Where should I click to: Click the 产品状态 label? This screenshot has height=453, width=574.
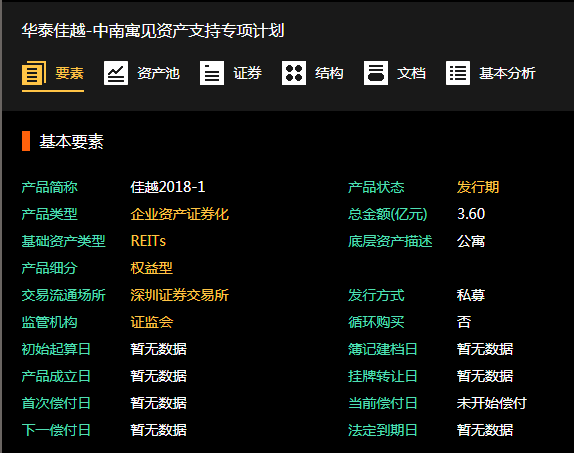[x=376, y=187]
